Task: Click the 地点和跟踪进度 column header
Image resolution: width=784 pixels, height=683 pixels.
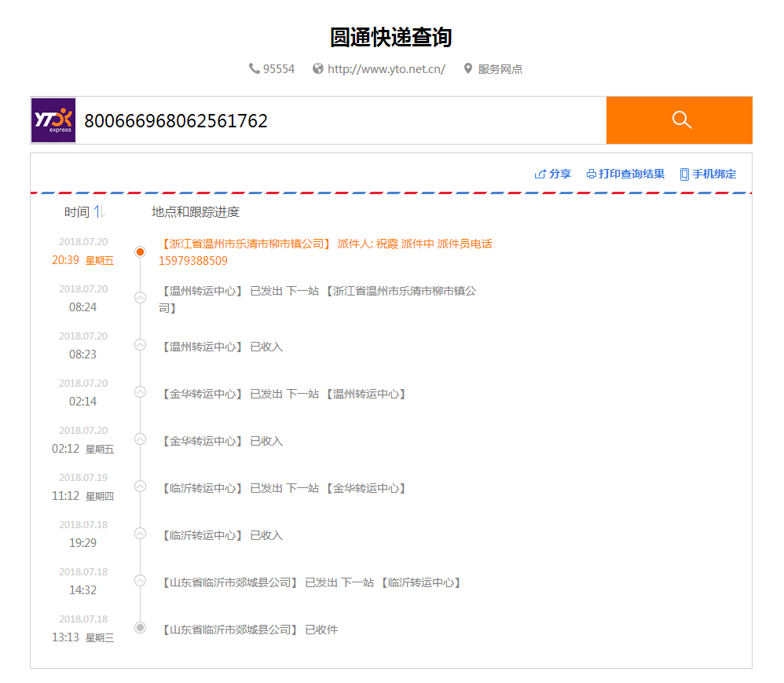Action: click(x=196, y=212)
